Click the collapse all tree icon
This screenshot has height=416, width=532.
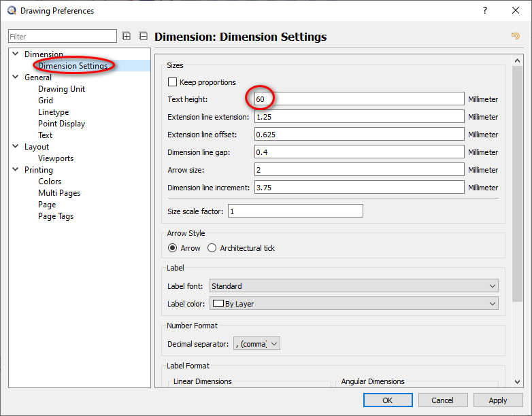[143, 36]
